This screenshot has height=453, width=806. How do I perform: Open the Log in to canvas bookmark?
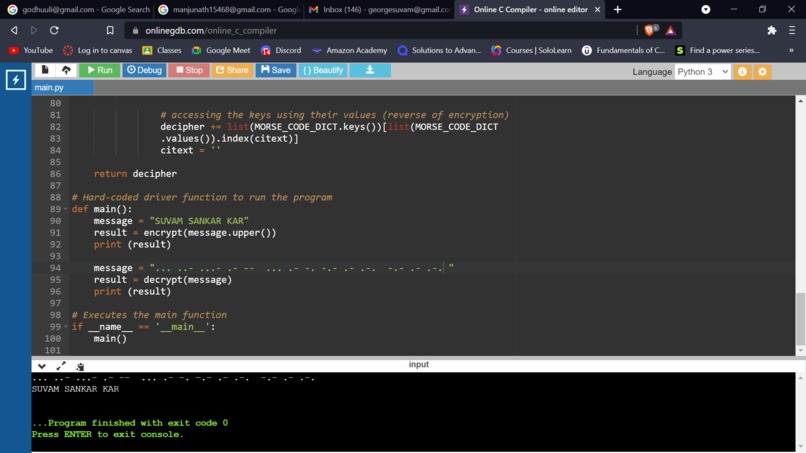[98, 50]
